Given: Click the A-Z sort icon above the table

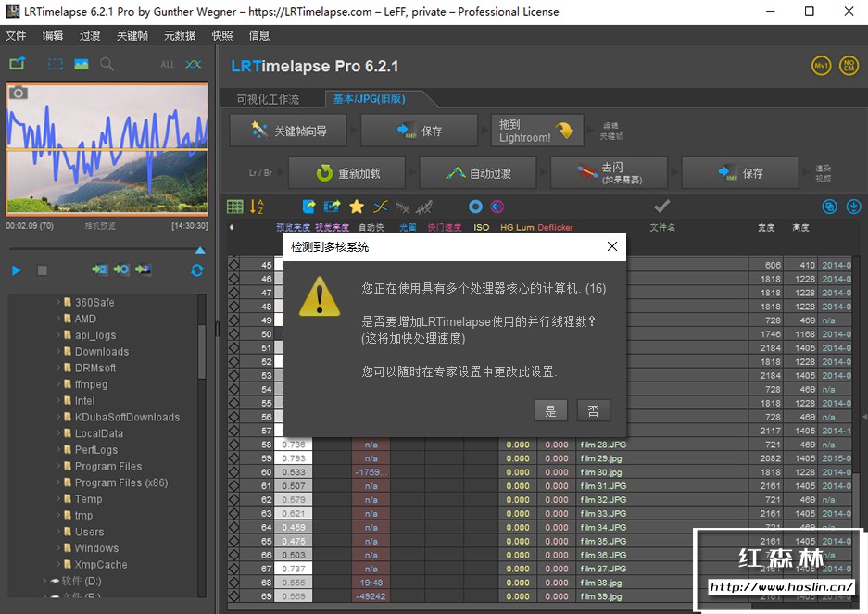Looking at the screenshot, I should (x=258, y=206).
